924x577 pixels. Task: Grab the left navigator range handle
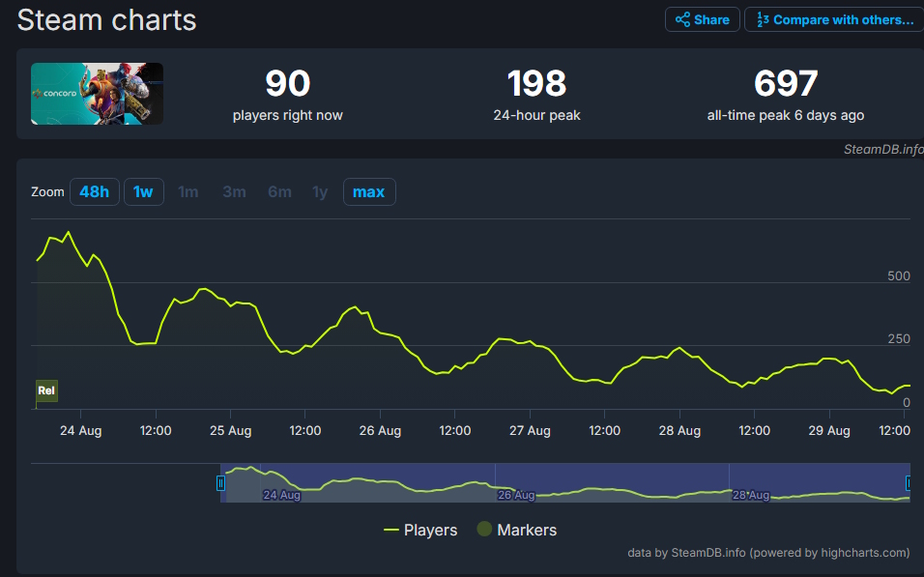pyautogui.click(x=220, y=483)
